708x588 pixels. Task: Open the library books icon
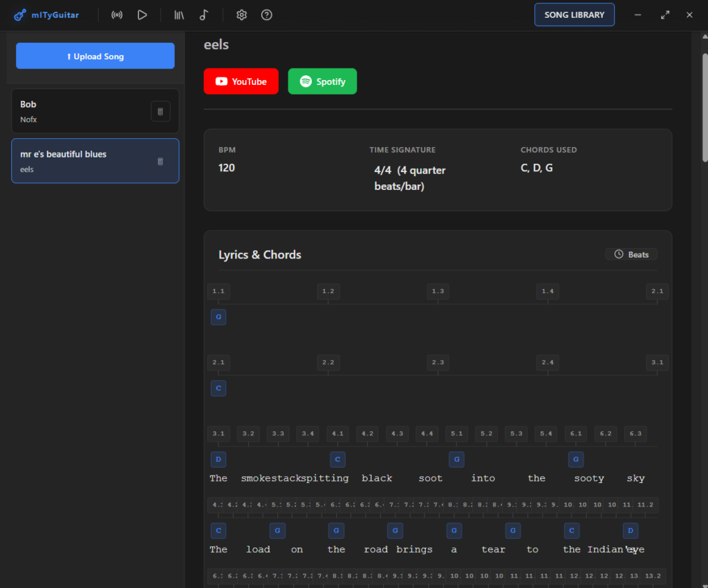[179, 15]
